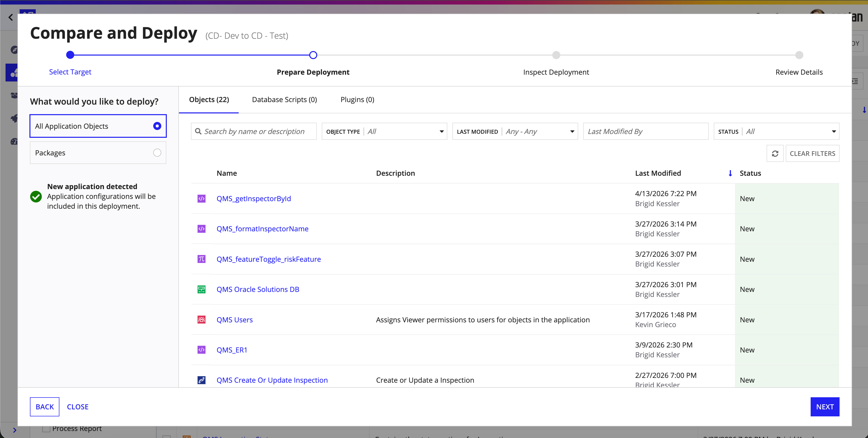Click the QMS Oracle Solutions DB data source icon
The image size is (868, 438).
point(201,289)
